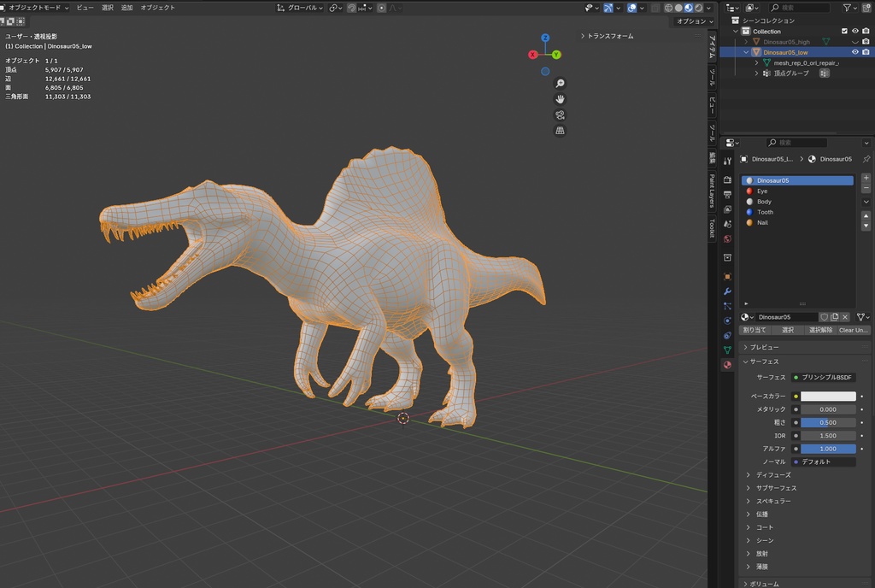Viewport: 875px width, 588px height.
Task: Switch perspective/orthographic with the grid icon
Action: pos(561,131)
